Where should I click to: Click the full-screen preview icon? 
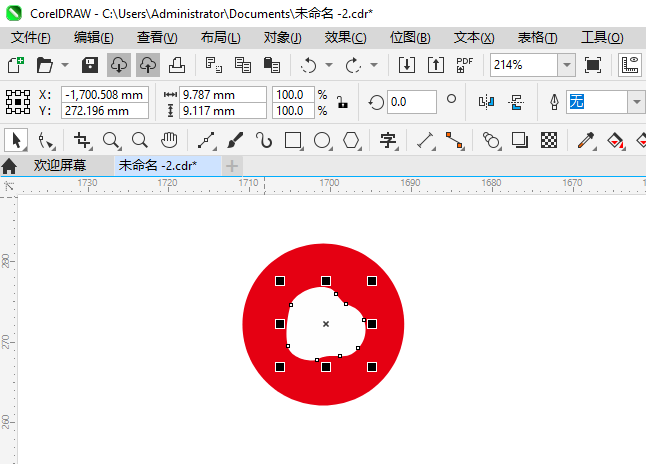point(592,65)
